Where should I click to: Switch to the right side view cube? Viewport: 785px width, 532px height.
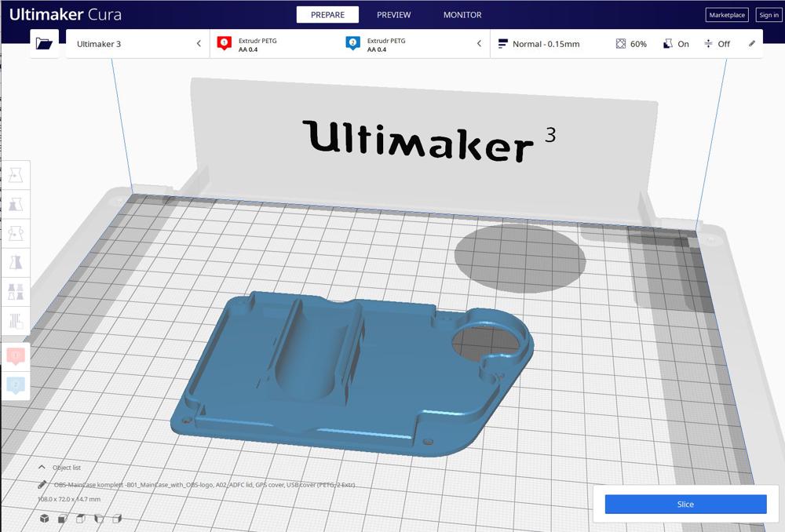[x=117, y=519]
